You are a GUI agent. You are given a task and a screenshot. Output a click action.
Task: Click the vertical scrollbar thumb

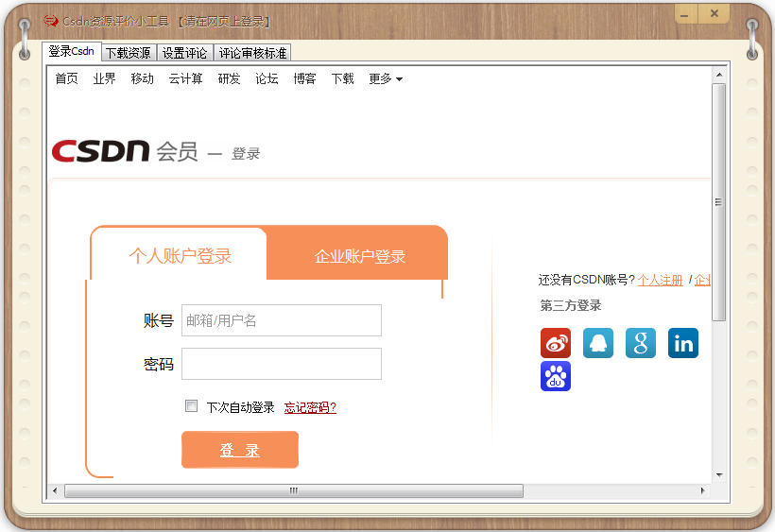pos(719,202)
